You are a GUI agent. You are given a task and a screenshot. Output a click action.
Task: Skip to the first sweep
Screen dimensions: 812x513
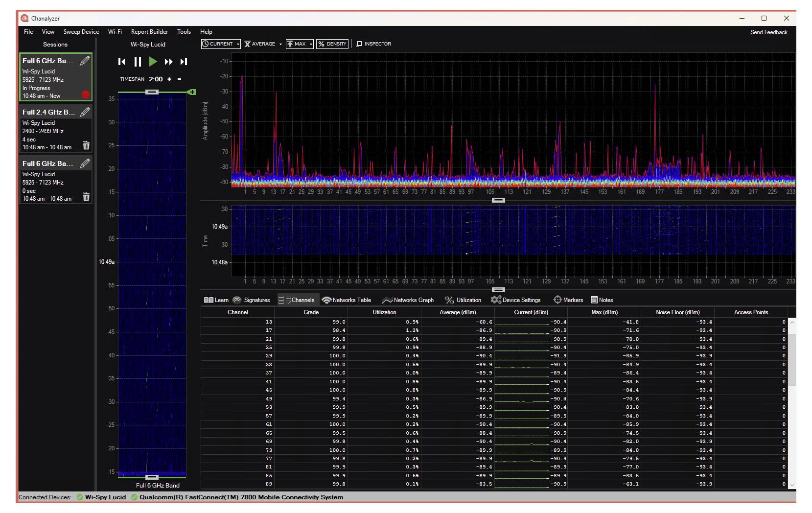tap(122, 62)
